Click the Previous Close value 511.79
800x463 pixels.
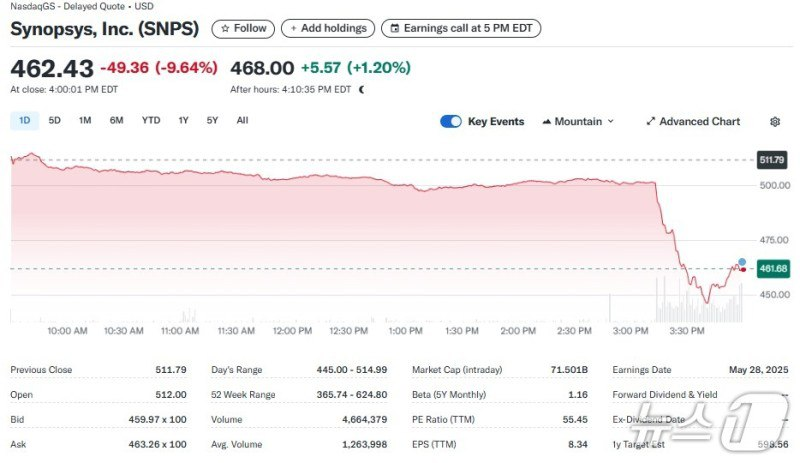pyautogui.click(x=171, y=370)
